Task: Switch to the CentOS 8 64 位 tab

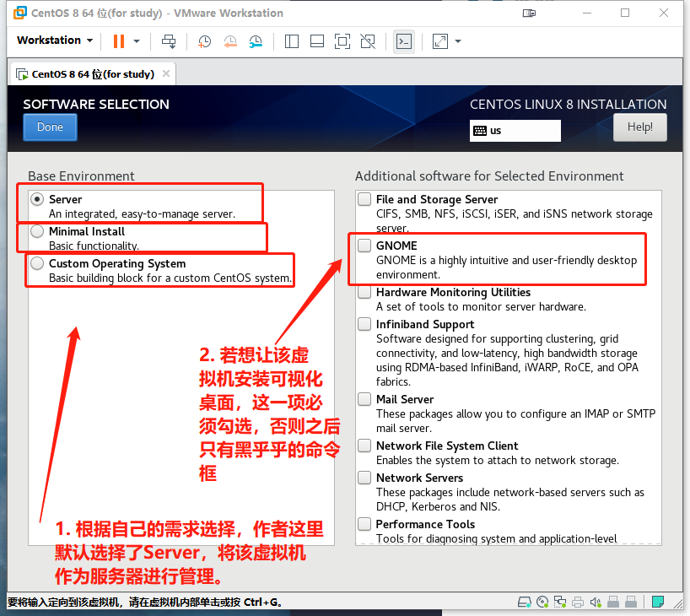Action: coord(94,74)
